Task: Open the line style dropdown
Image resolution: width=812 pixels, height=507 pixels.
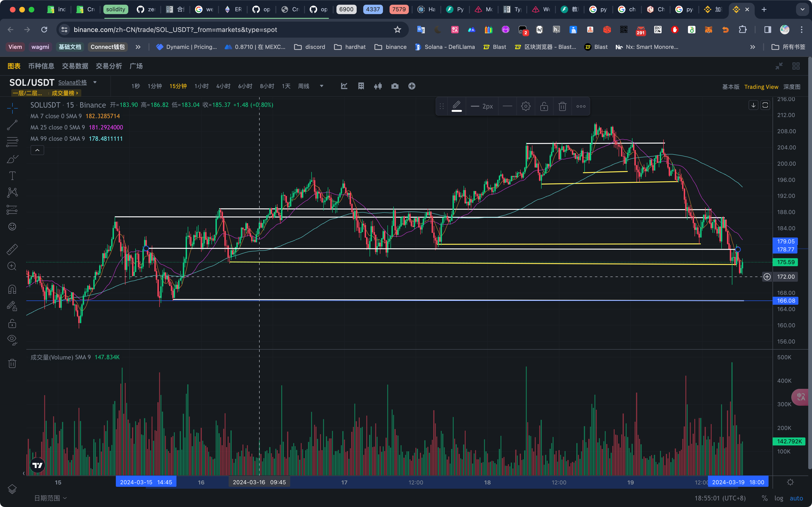Action: [x=507, y=106]
